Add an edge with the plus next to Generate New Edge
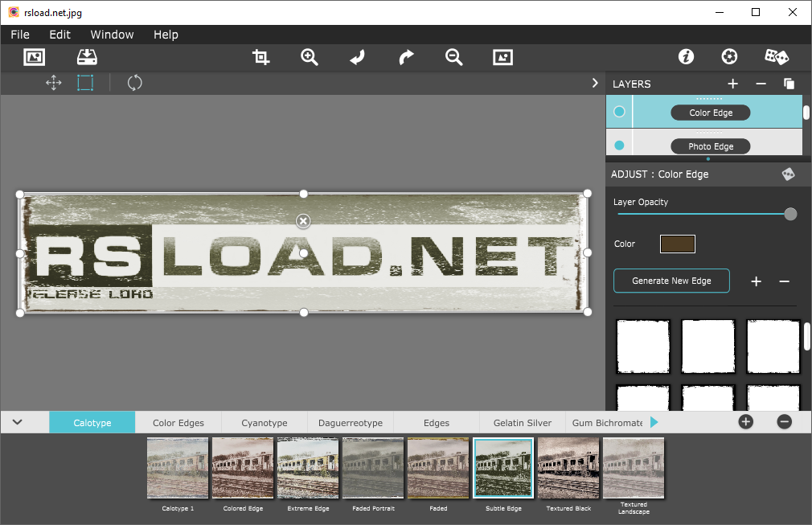812x525 pixels. point(756,281)
